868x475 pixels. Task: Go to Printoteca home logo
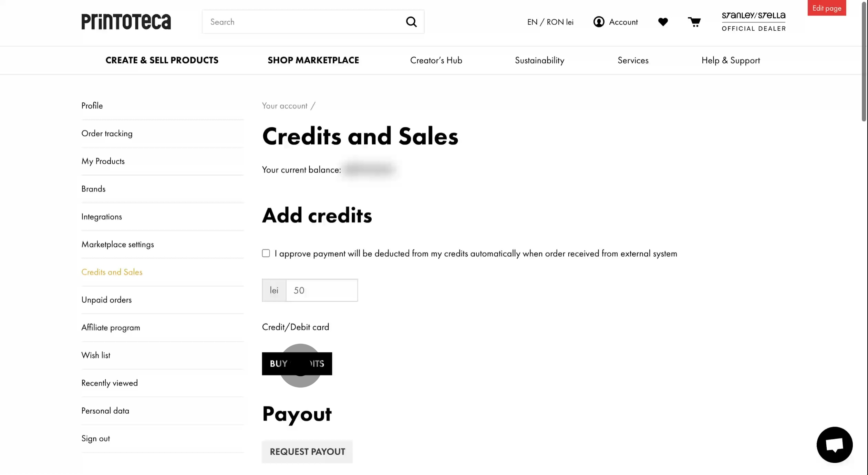(x=126, y=22)
